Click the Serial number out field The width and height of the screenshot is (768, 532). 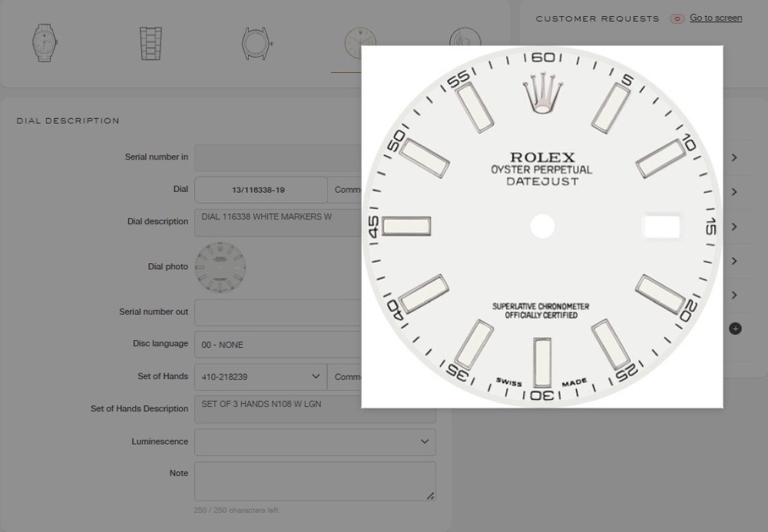(276, 312)
